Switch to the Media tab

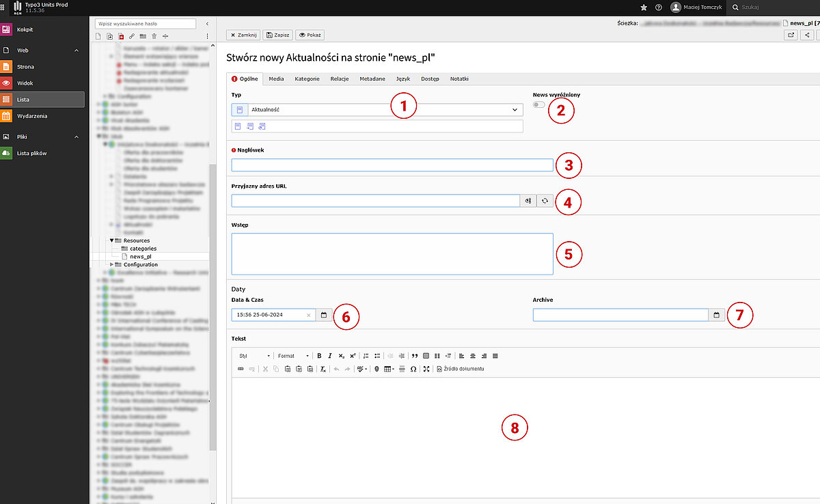276,79
